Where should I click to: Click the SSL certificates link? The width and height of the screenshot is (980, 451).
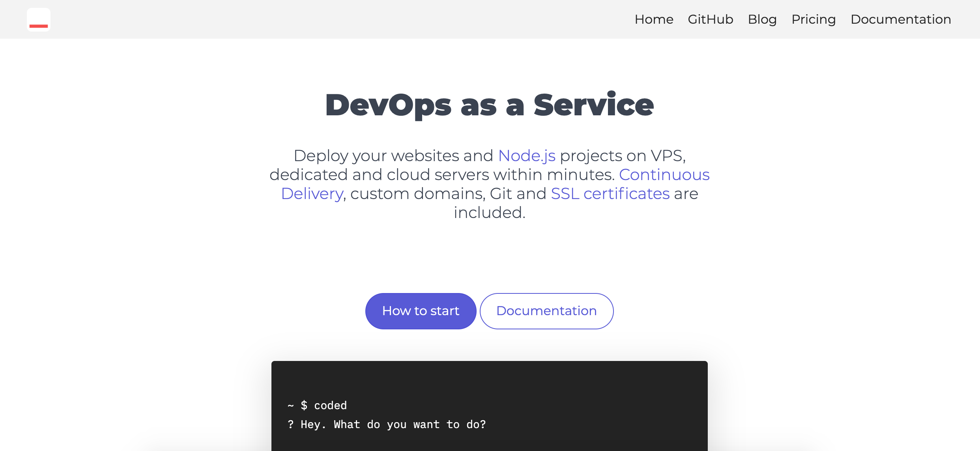[610, 194]
